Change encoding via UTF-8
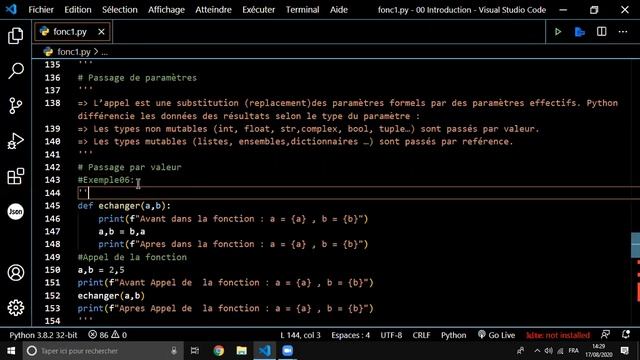Image resolution: width=640 pixels, height=360 pixels. pos(391,335)
